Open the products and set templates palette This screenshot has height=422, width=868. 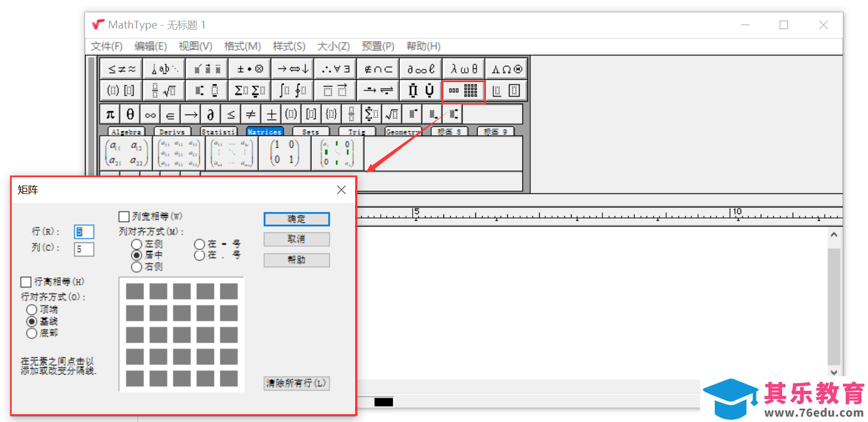[x=421, y=91]
